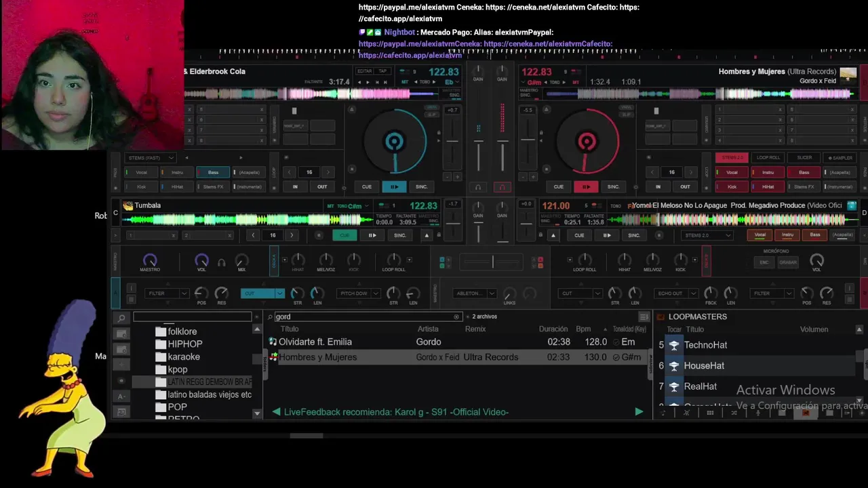Click the album art for Hombres y Mujeres
Viewport: 868px width, 488px height.
[x=848, y=75]
